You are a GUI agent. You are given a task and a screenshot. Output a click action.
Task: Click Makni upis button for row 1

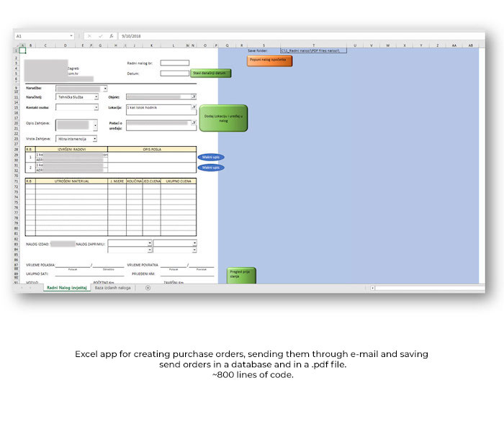(x=211, y=157)
